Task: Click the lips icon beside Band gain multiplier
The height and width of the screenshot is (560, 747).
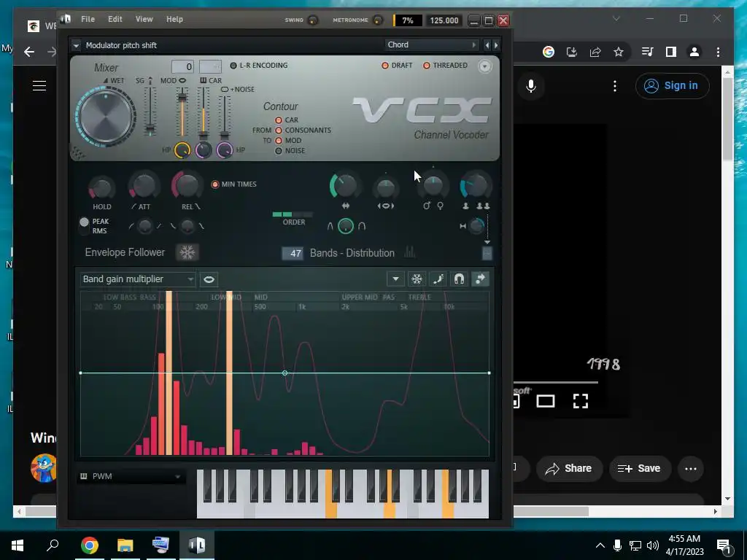Action: [209, 279]
